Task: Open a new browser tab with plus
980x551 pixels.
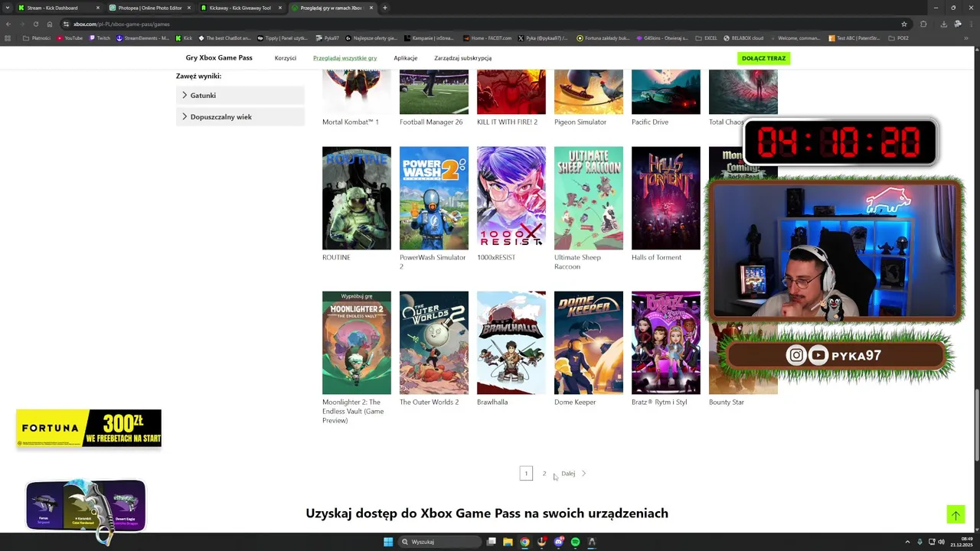Action: point(385,8)
